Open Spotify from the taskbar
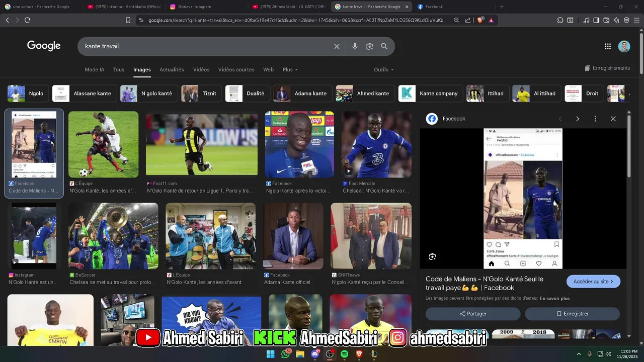The height and width of the screenshot is (362, 644). [345, 354]
